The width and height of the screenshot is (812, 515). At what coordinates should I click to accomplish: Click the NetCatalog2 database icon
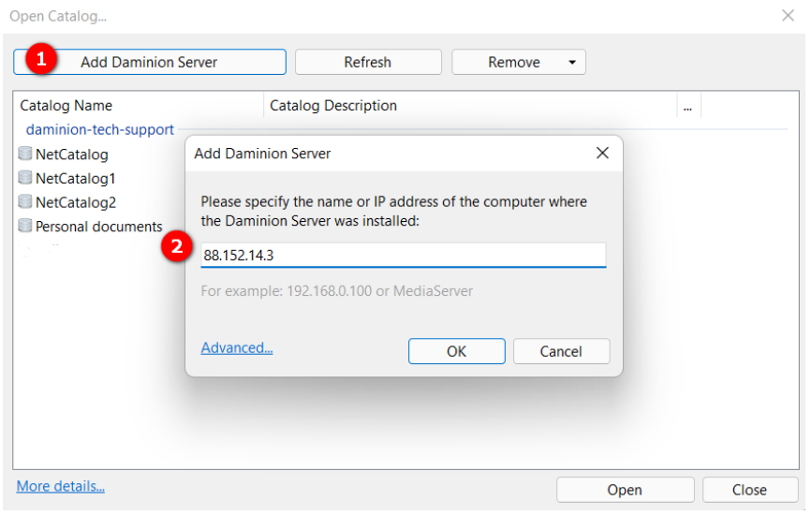pos(25,202)
